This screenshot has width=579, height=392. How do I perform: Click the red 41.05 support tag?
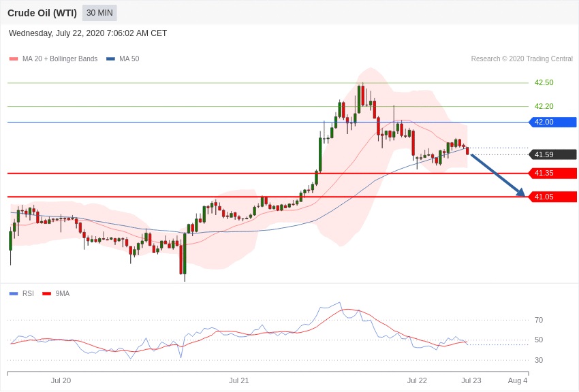pos(552,197)
